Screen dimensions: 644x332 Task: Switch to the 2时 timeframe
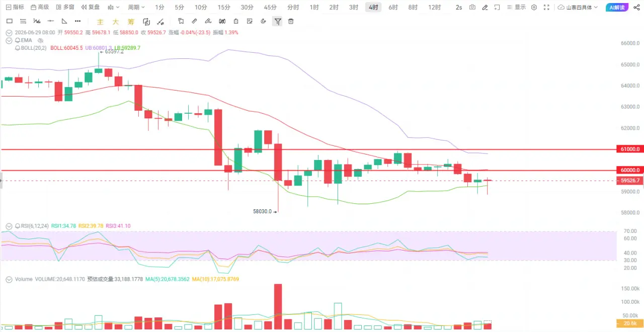334,7
